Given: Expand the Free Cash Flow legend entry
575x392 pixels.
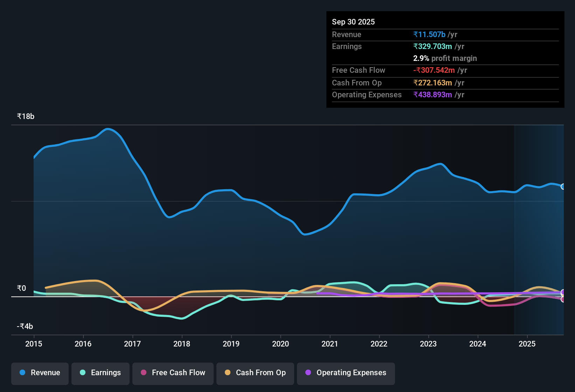Looking at the screenshot, I should pos(173,373).
